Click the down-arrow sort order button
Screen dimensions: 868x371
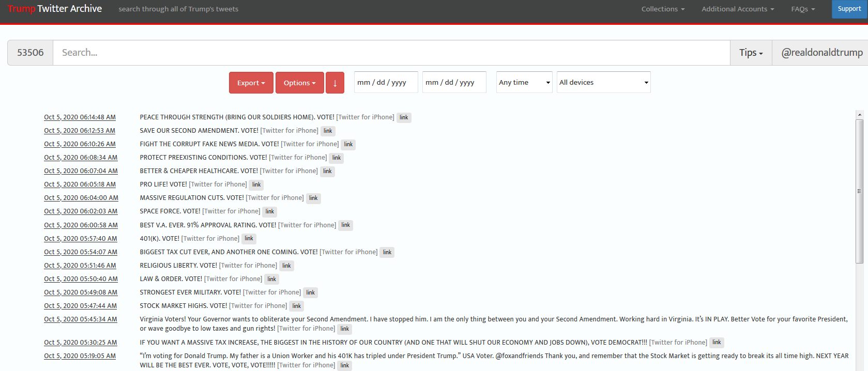tap(335, 83)
